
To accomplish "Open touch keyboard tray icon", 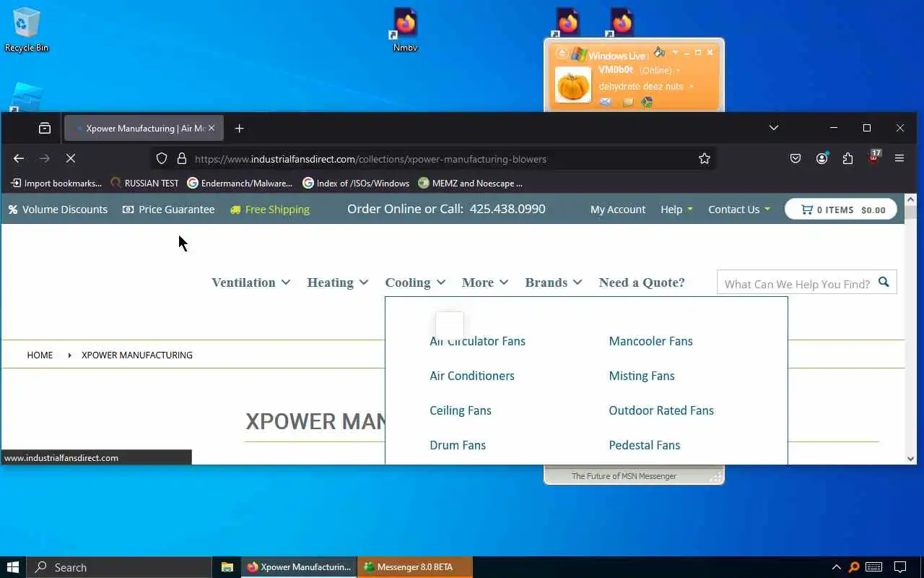I will click(x=873, y=567).
